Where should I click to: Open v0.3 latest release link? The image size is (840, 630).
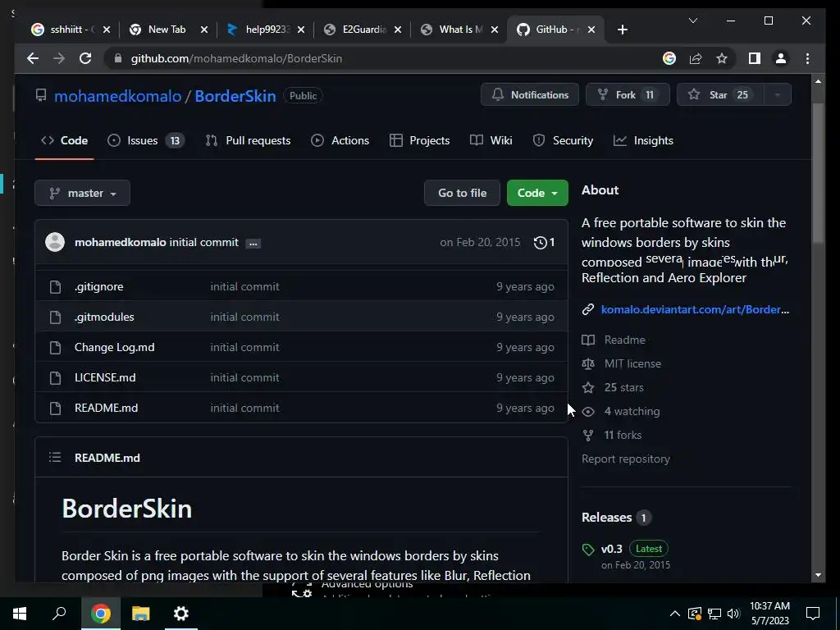point(611,549)
